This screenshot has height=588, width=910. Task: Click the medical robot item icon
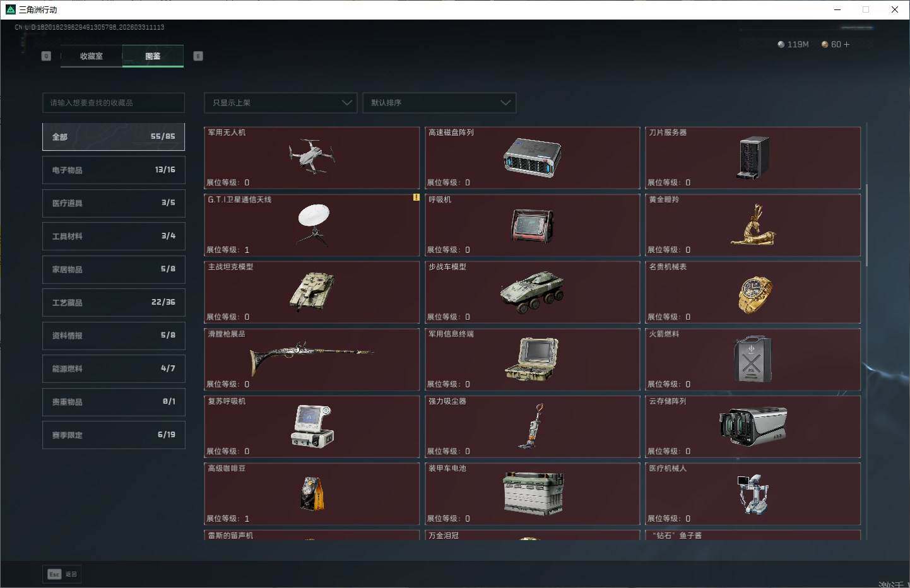[752, 493]
